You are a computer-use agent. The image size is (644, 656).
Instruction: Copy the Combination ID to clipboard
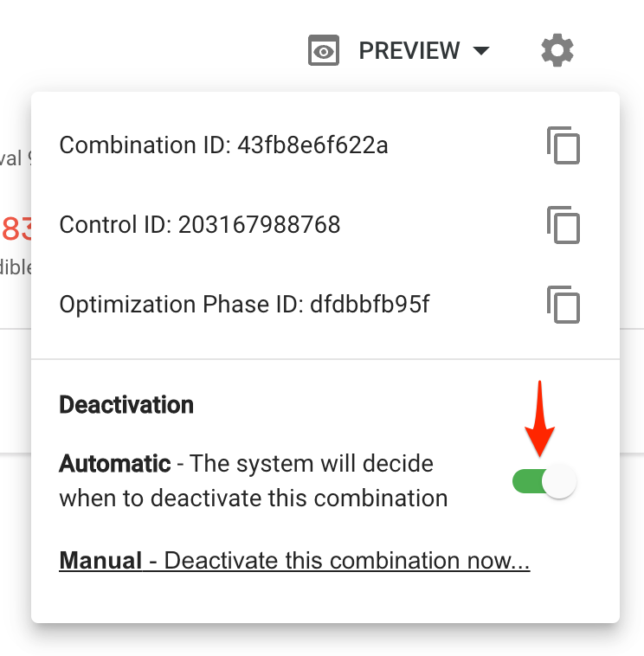(x=563, y=145)
